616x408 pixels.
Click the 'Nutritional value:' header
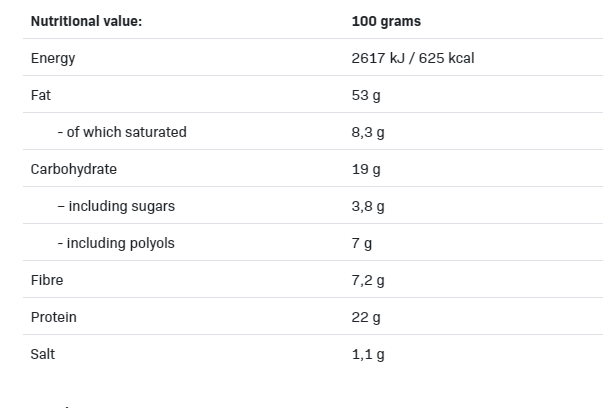(86, 21)
